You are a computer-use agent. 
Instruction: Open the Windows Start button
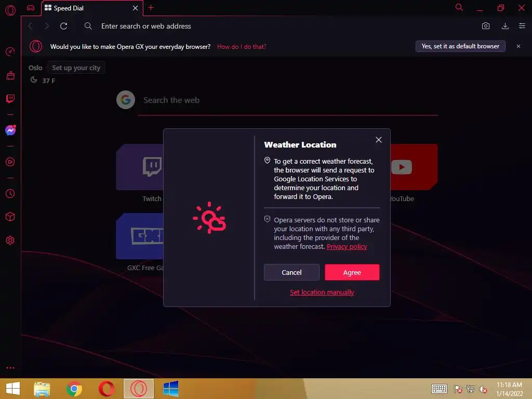13,389
